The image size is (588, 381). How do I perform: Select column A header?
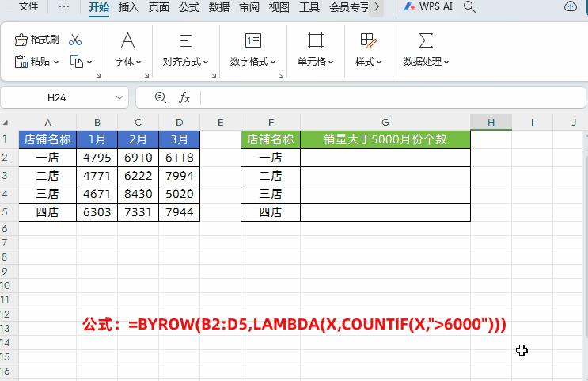click(47, 122)
